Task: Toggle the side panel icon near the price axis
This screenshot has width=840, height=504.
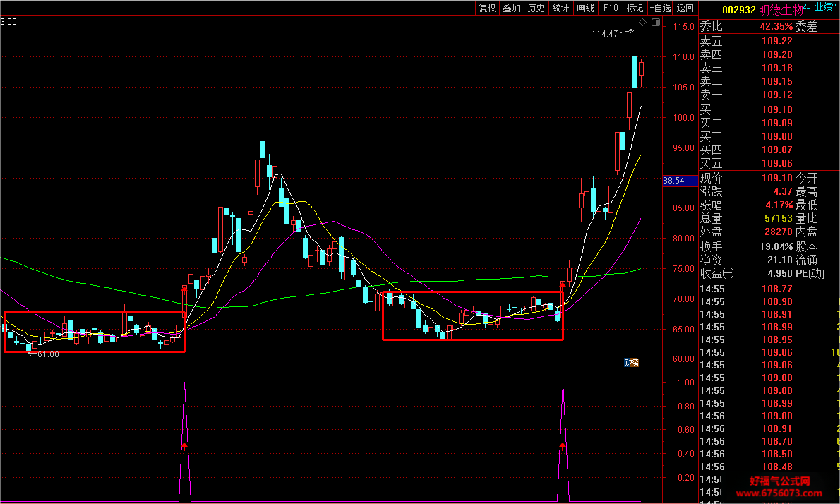Action: pos(656,23)
